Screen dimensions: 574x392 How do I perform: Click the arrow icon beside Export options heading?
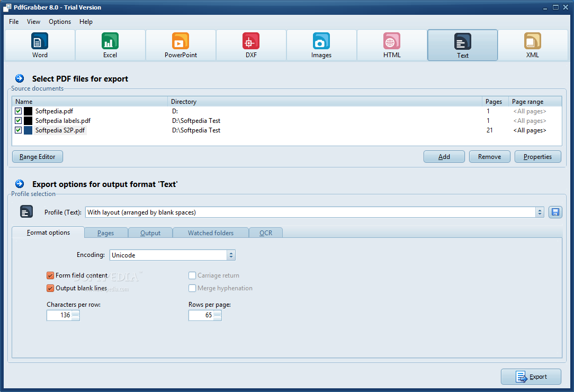point(20,184)
